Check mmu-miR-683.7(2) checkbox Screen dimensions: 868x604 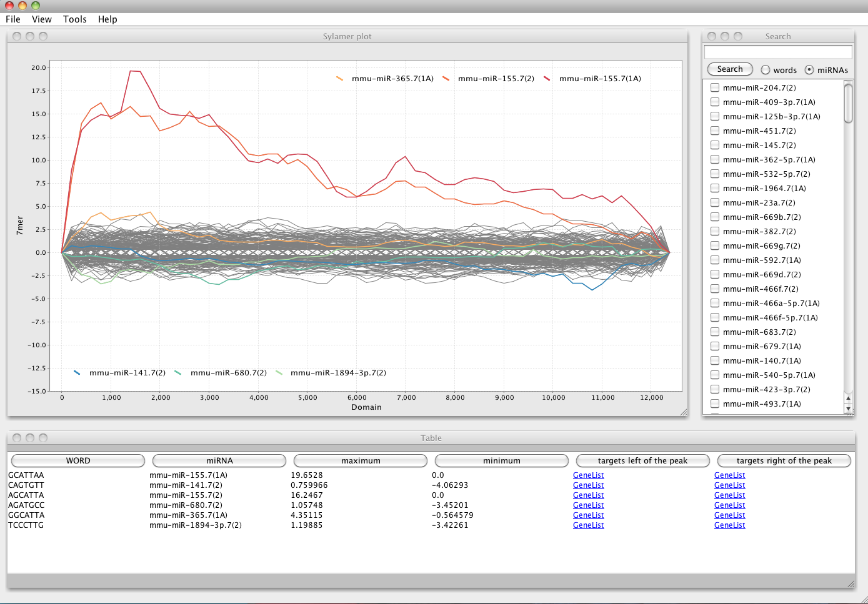715,332
